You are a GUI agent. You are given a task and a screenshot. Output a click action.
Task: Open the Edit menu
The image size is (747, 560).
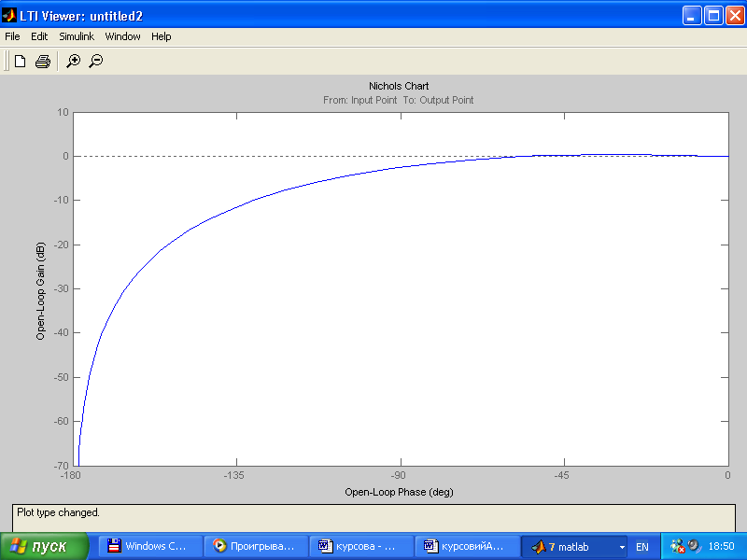point(39,36)
